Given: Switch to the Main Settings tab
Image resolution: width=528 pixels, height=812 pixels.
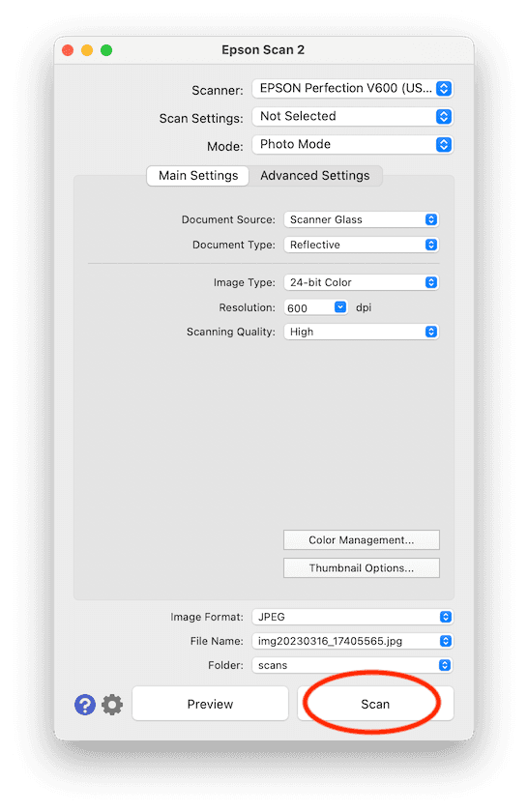Looking at the screenshot, I should coord(198,176).
